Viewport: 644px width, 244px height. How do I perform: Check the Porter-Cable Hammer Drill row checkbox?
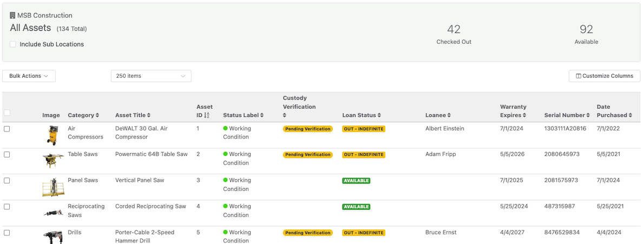[7, 233]
